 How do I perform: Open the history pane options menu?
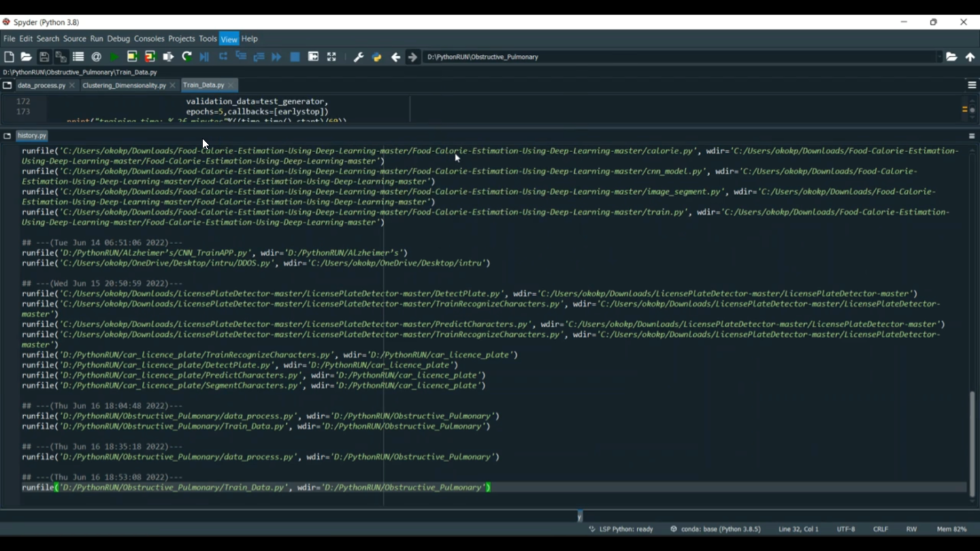click(972, 136)
